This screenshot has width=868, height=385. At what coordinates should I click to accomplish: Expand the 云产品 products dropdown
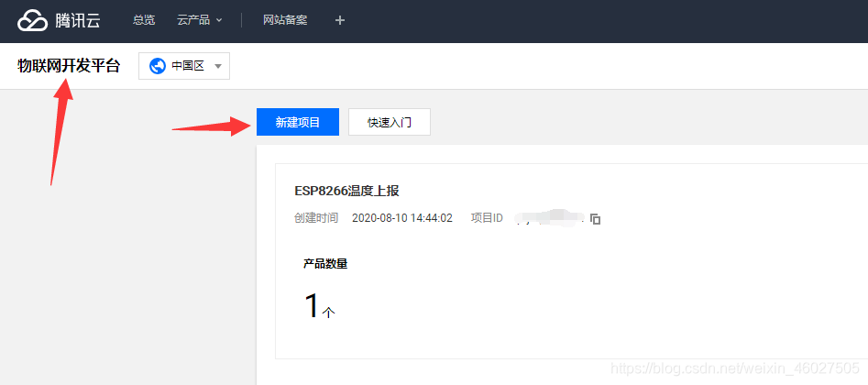click(199, 20)
